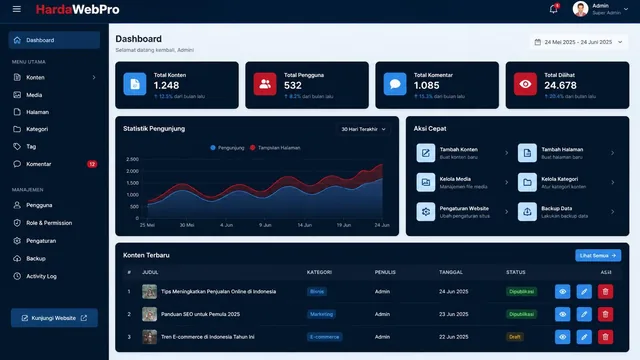Open the hamburger menu icon

pos(17,9)
